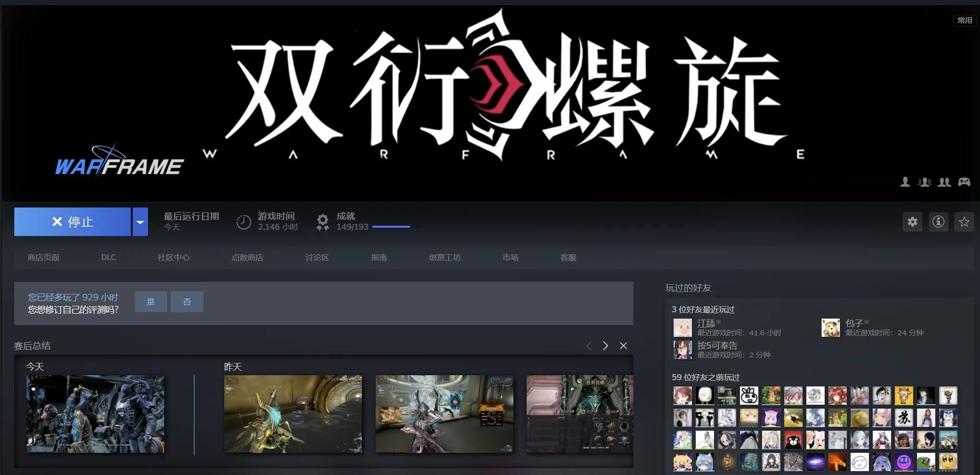
Task: Expand the dropdown arrow beside 停止
Action: (x=140, y=222)
